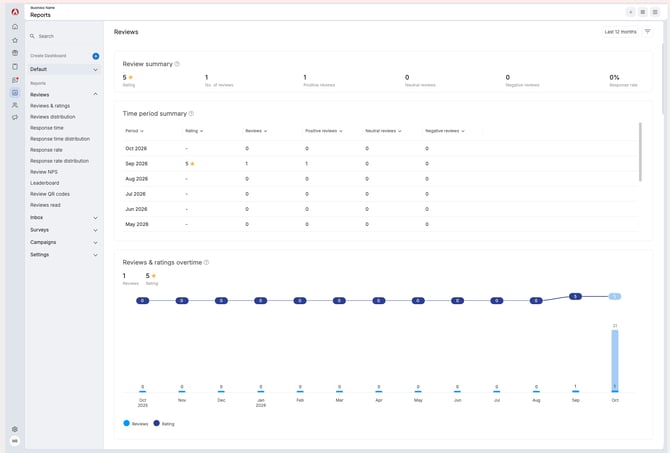This screenshot has width=670, height=453.
Task: Sort by the Neutral reviews column
Action: [383, 131]
